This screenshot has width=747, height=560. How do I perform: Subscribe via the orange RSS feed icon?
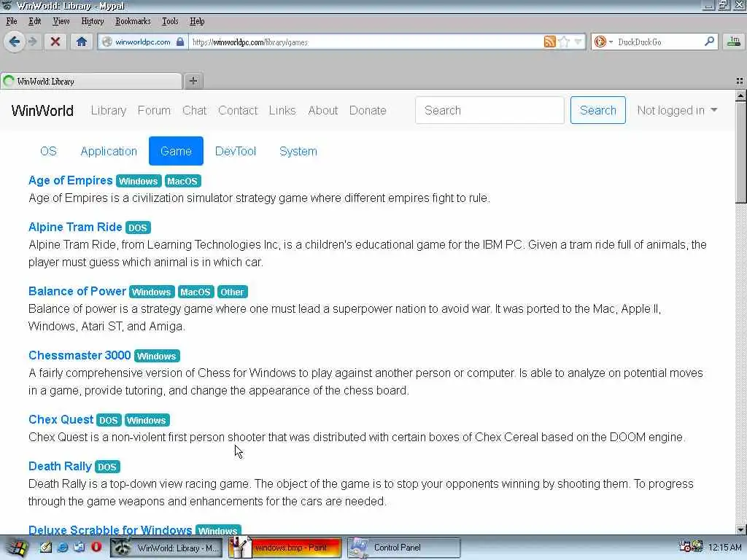tap(549, 42)
